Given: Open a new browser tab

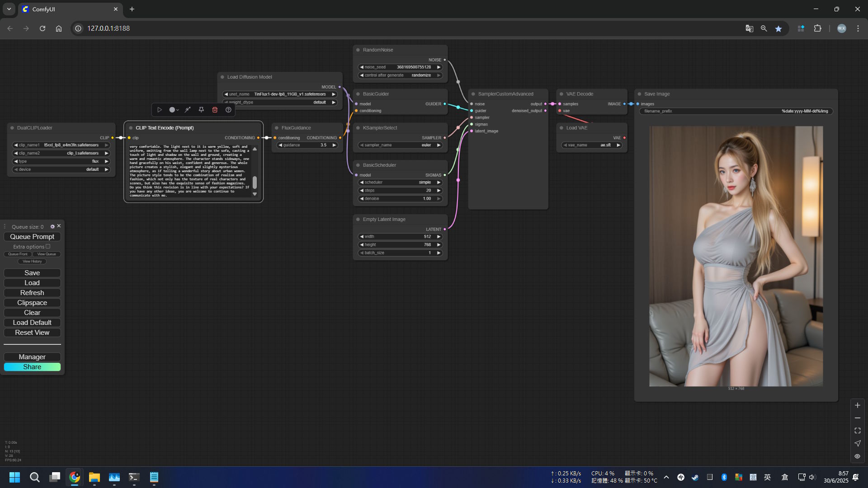Looking at the screenshot, I should click(132, 9).
